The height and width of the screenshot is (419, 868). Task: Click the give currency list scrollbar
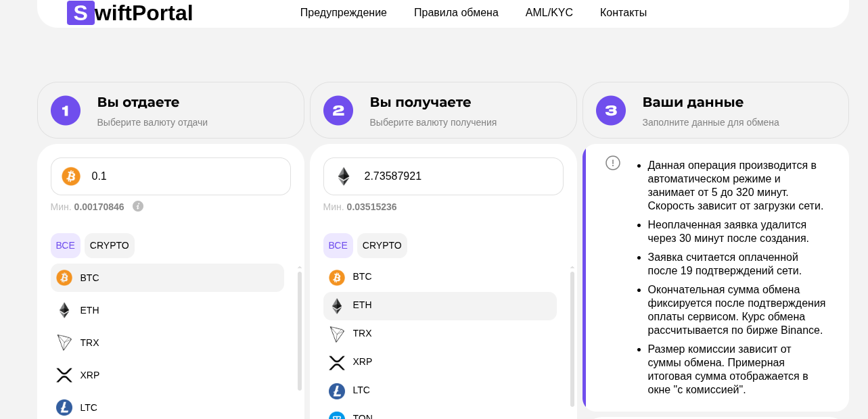point(300,331)
